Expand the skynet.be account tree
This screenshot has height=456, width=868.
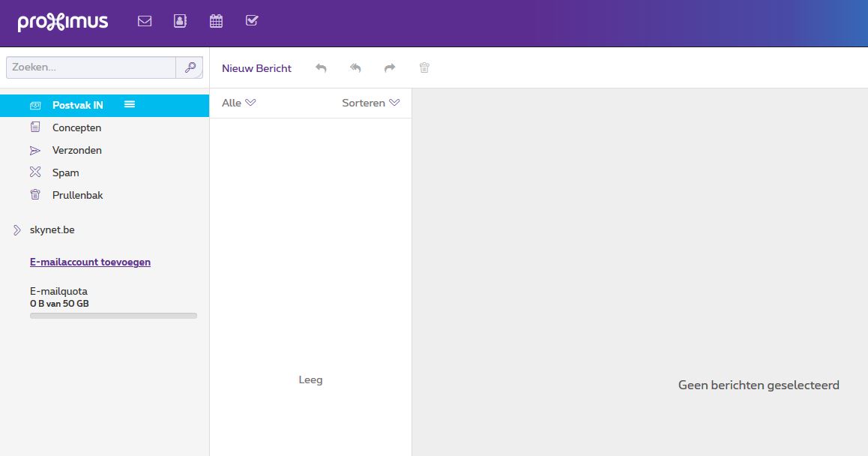17,230
